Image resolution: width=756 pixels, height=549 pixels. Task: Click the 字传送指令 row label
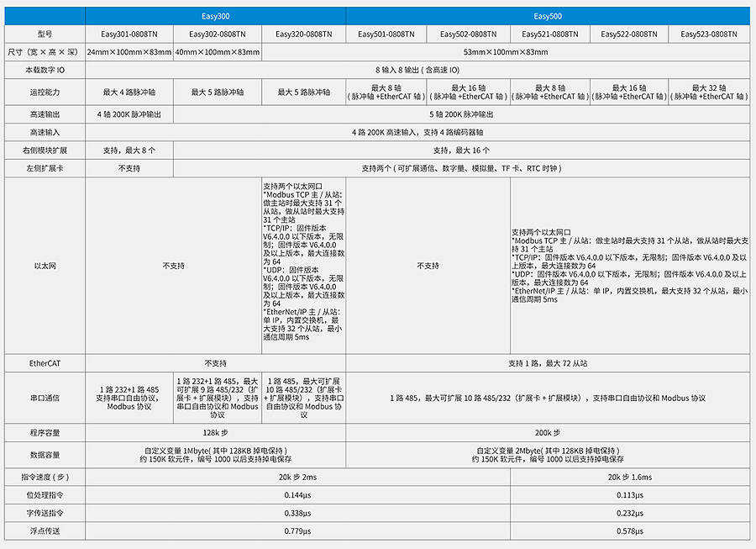(45, 514)
